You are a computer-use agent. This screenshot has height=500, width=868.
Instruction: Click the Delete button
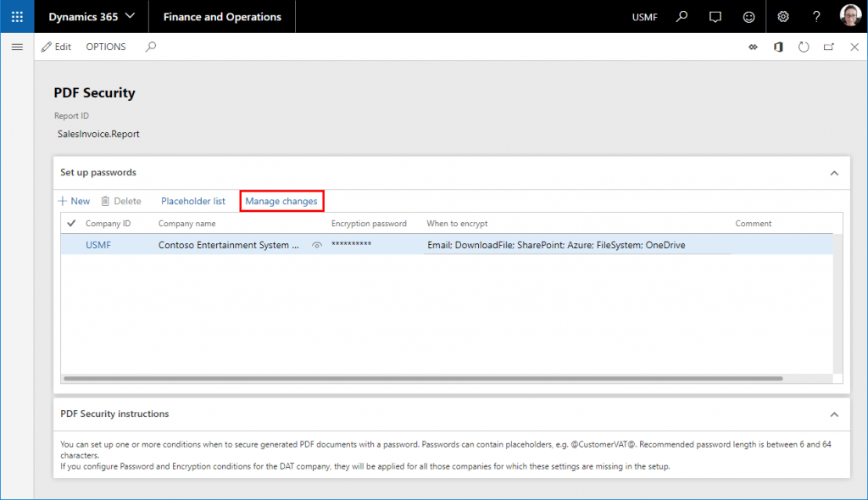pos(120,201)
